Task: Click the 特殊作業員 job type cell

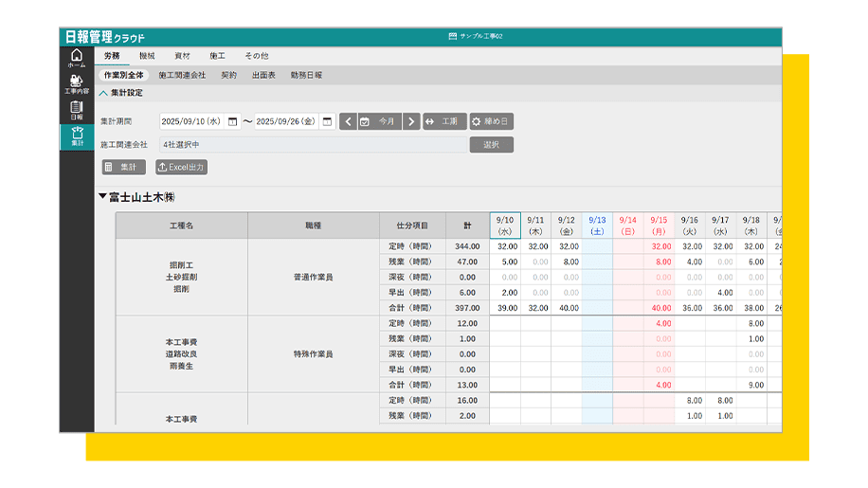Action: click(314, 354)
